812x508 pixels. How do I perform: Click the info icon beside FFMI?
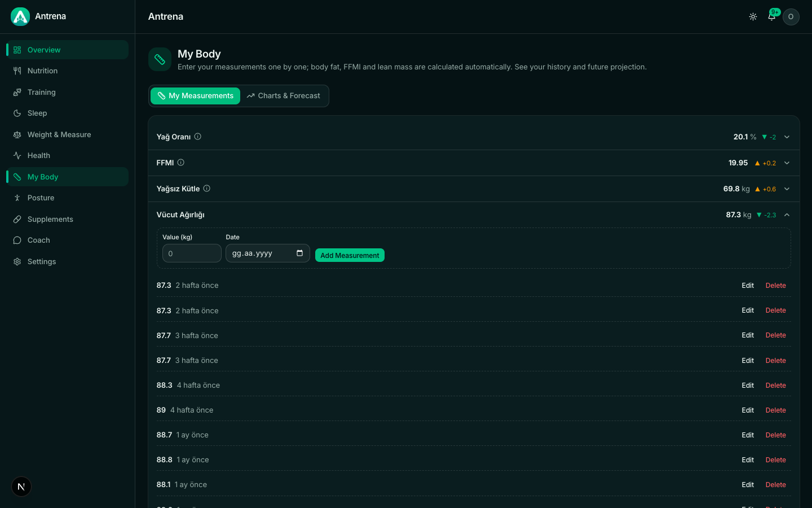[x=181, y=163]
